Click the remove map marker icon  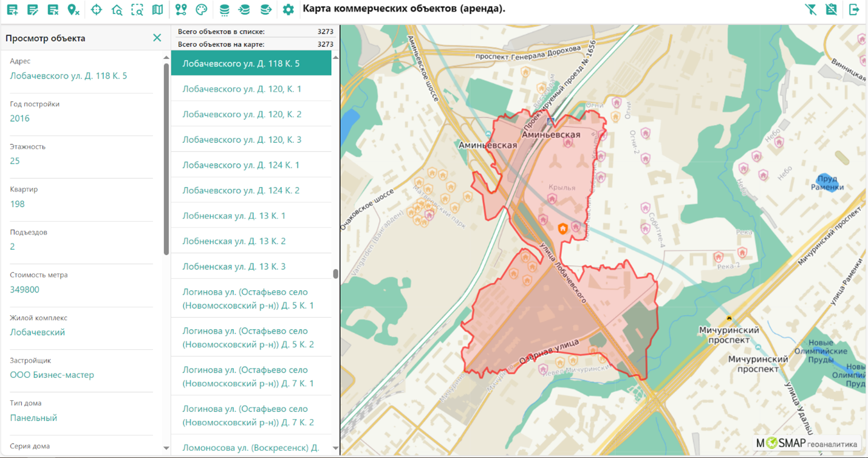pyautogui.click(x=73, y=10)
